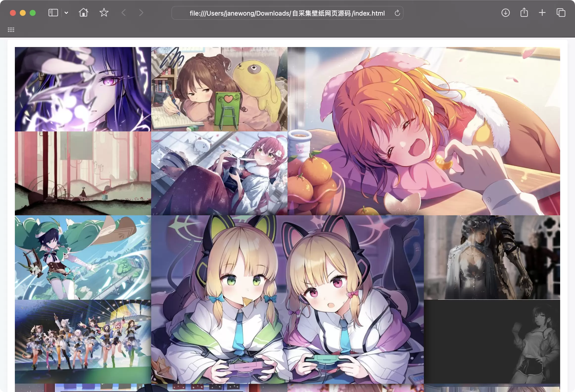The width and height of the screenshot is (575, 392).
Task: Click the address bar showing index.html
Action: click(287, 13)
